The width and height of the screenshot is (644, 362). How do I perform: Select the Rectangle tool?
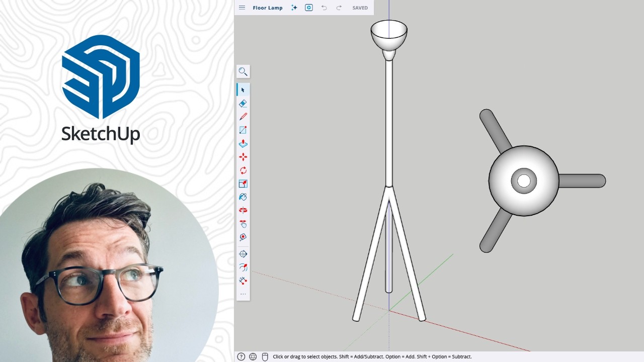[x=243, y=130]
